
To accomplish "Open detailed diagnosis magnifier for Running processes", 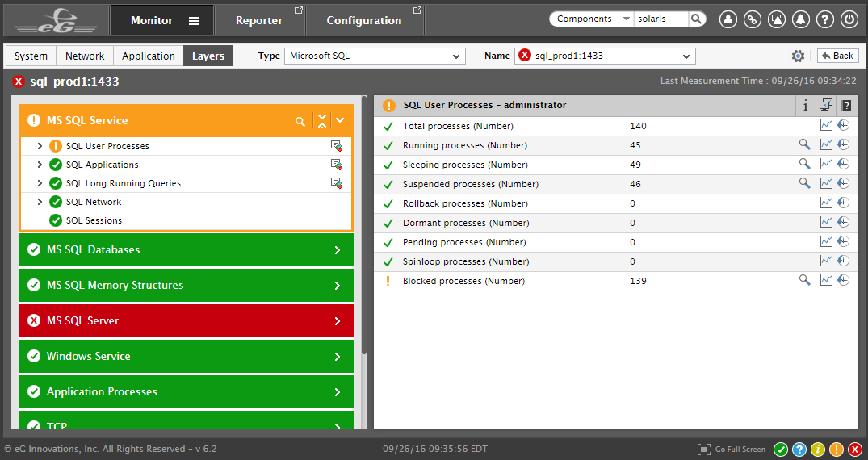I will [804, 145].
